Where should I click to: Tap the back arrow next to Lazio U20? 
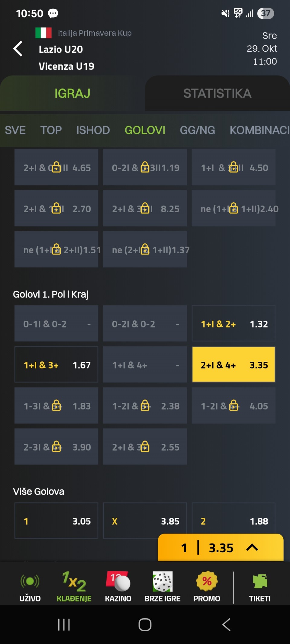point(18,49)
